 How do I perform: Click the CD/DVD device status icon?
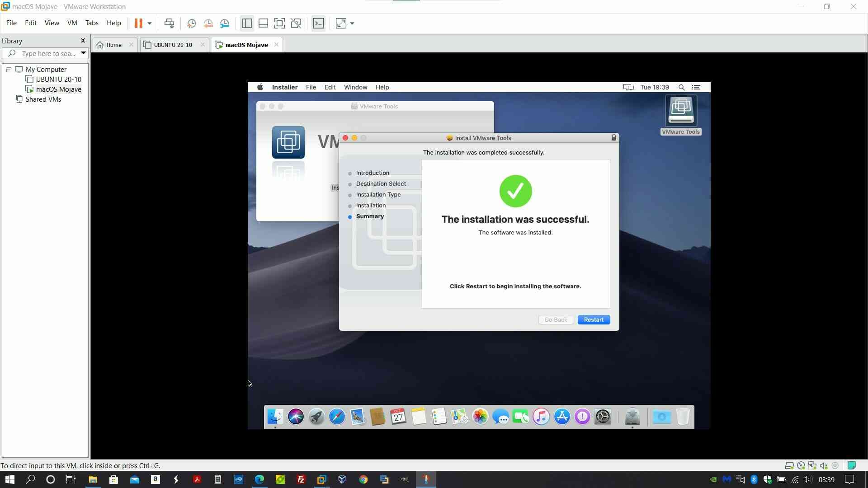click(801, 465)
